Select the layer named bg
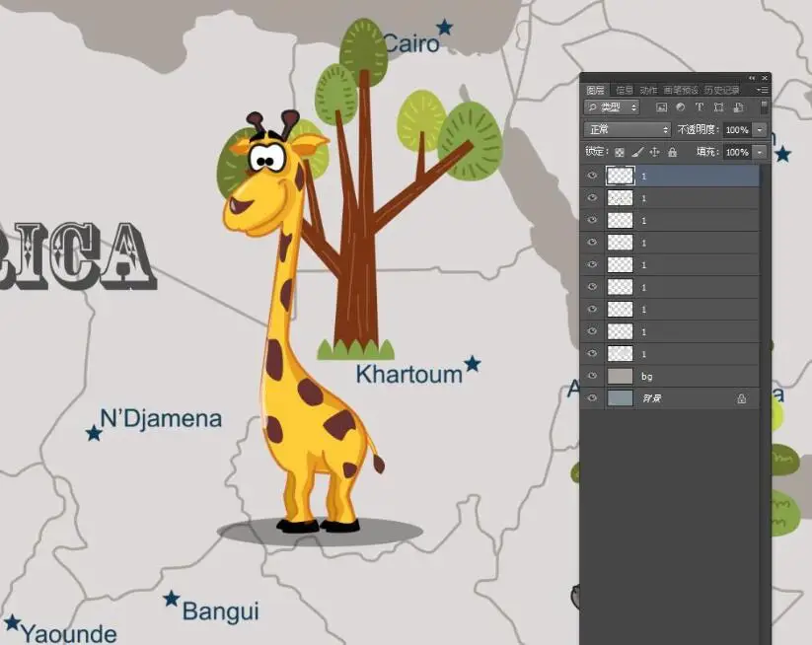 point(669,376)
